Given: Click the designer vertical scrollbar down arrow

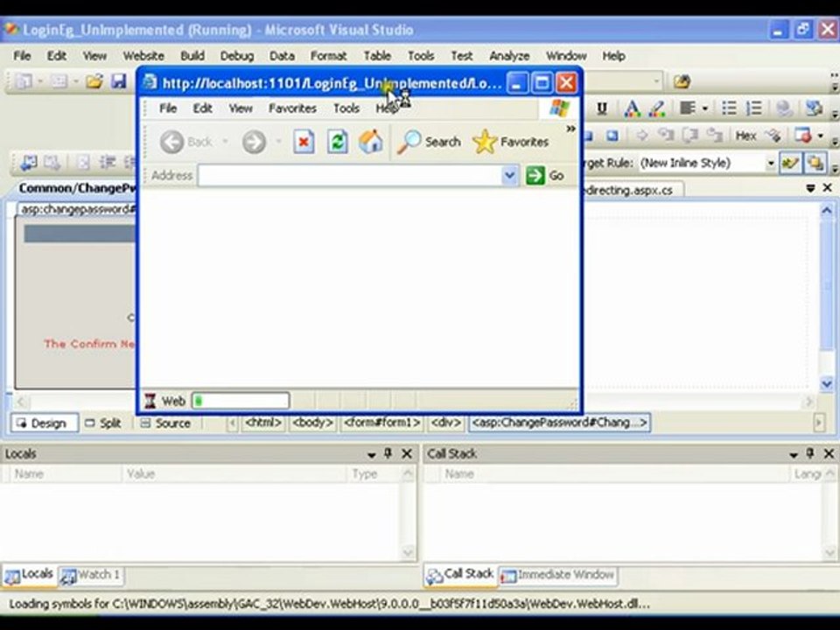Looking at the screenshot, I should [x=827, y=383].
